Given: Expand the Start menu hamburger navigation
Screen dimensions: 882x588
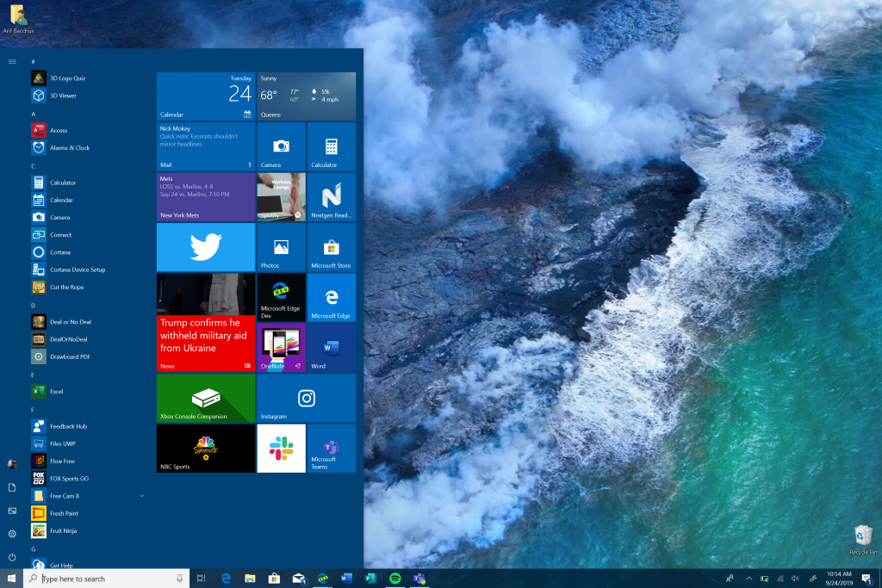Looking at the screenshot, I should pyautogui.click(x=11, y=61).
